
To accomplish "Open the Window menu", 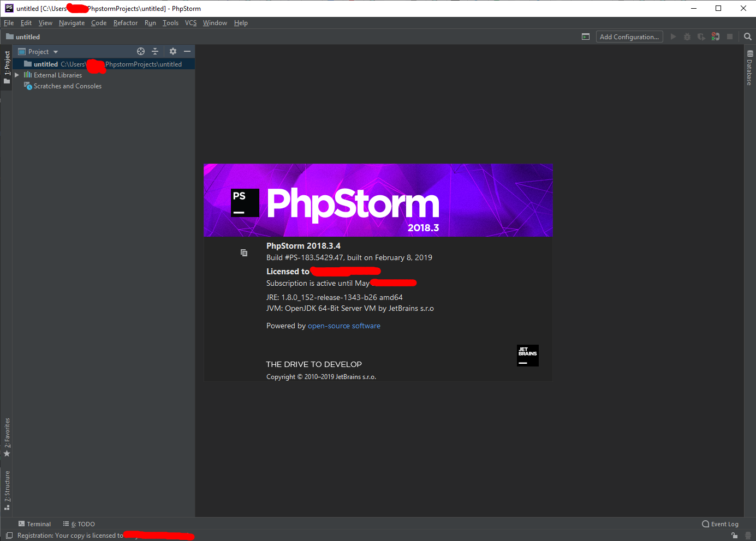I will pos(215,23).
